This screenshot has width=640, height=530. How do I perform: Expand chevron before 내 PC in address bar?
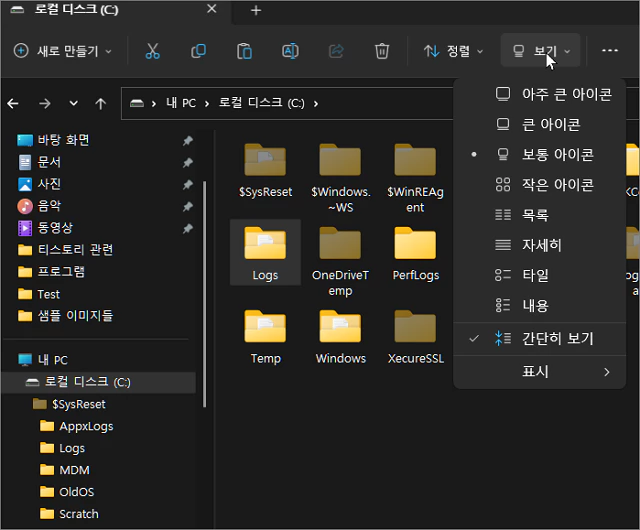[x=153, y=104]
